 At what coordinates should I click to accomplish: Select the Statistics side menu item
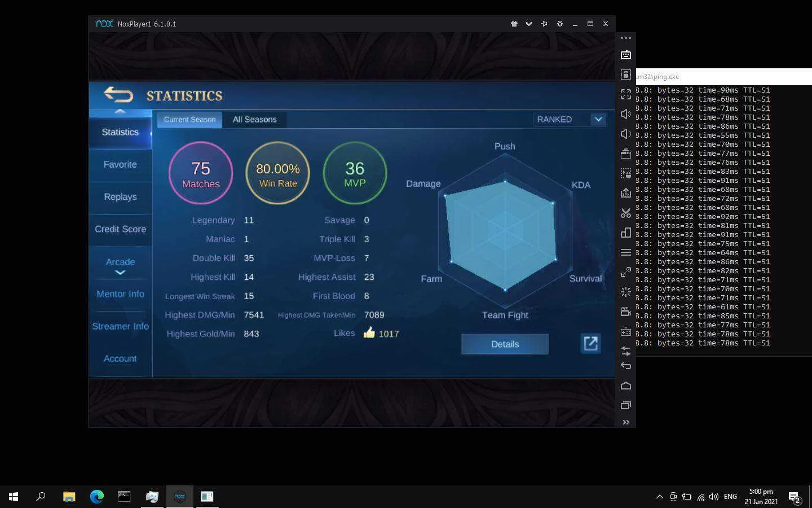120,132
